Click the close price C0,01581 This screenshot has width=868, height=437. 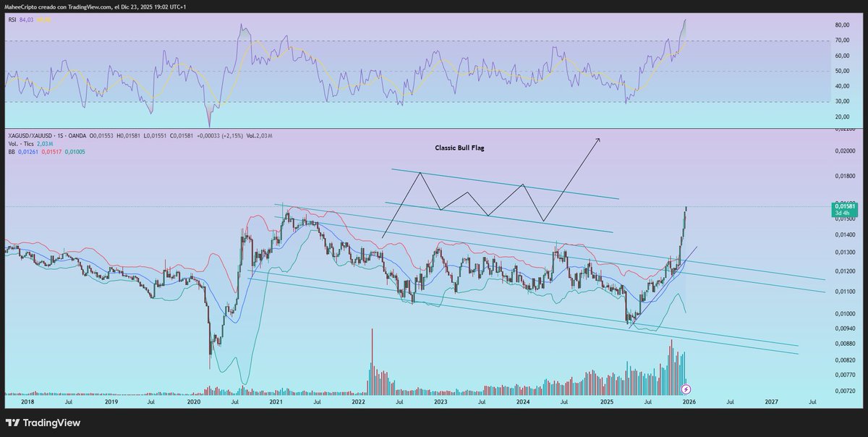pos(182,135)
